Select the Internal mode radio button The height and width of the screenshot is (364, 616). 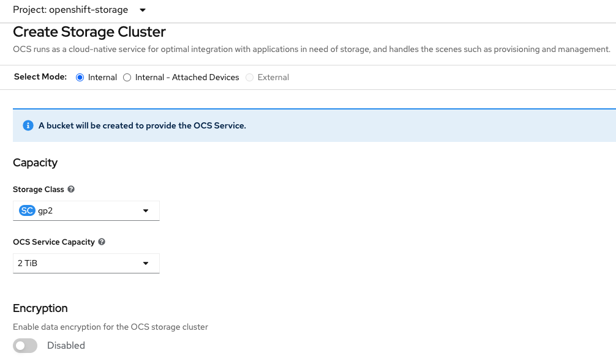80,77
